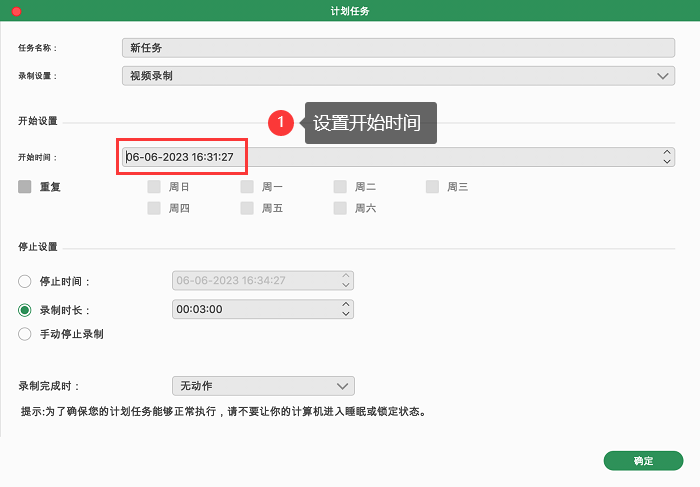
Task: Increase record duration with the up arrow
Action: click(346, 304)
